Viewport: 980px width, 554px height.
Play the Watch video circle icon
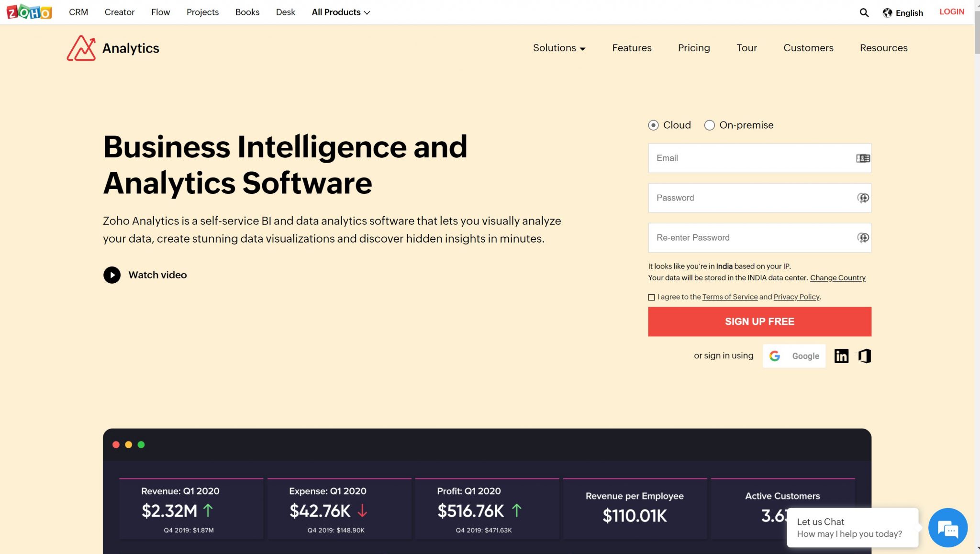pyautogui.click(x=112, y=275)
